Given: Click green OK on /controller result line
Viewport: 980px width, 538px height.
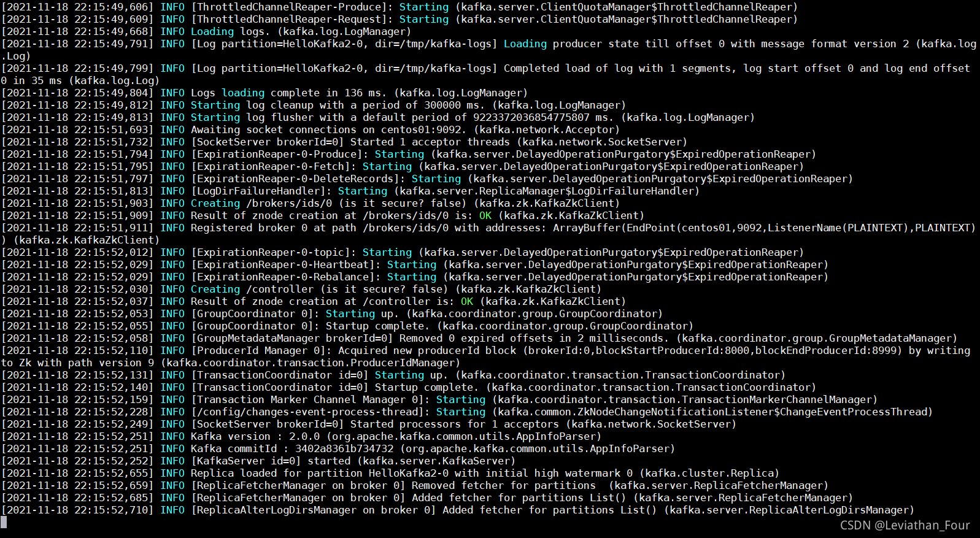Looking at the screenshot, I should click(467, 302).
